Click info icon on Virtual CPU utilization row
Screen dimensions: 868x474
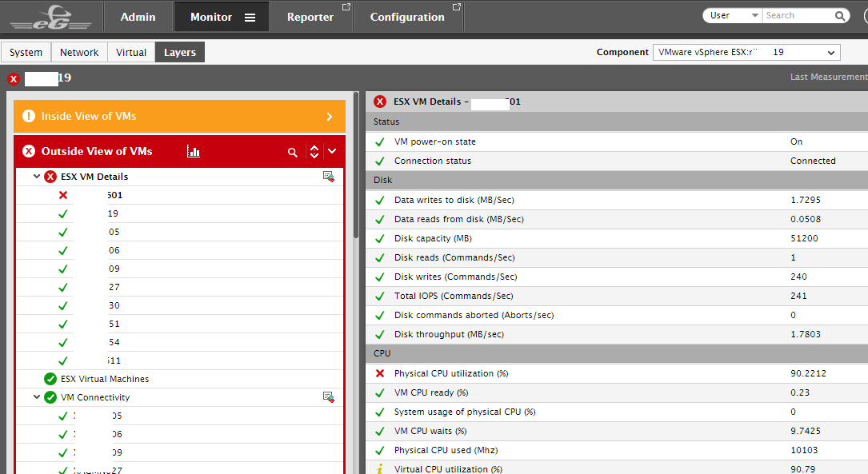380,469
